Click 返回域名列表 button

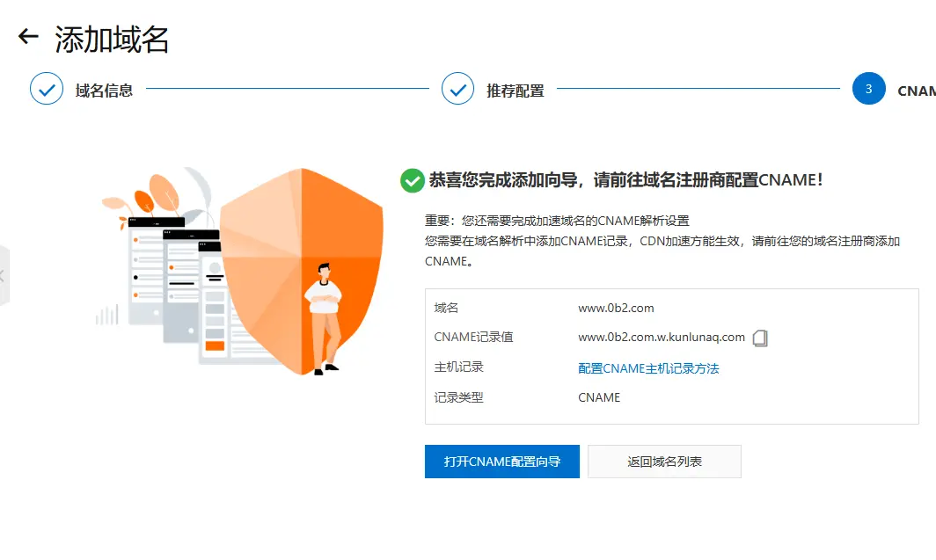[x=664, y=462]
